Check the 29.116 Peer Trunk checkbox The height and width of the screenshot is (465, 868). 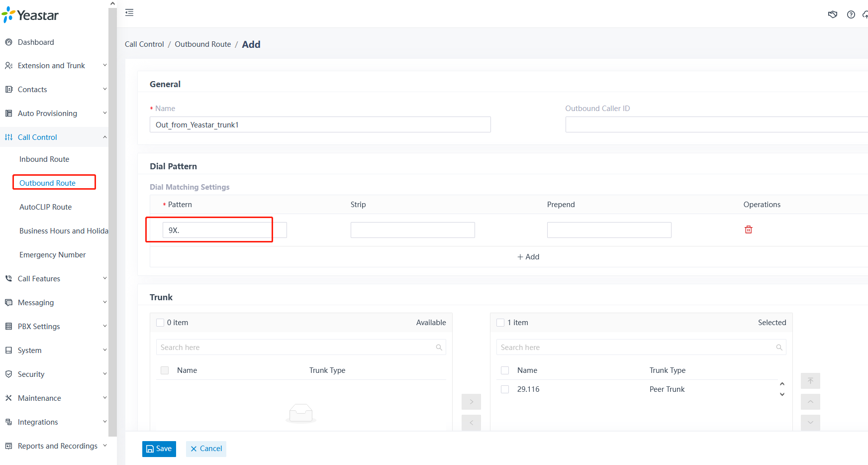coord(504,389)
